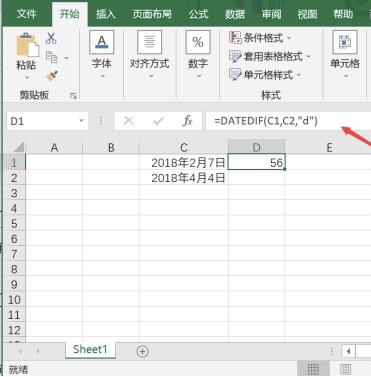Viewport: 371px width, 377px height.
Task: Select cell D1 showing 56
Action: pos(257,163)
